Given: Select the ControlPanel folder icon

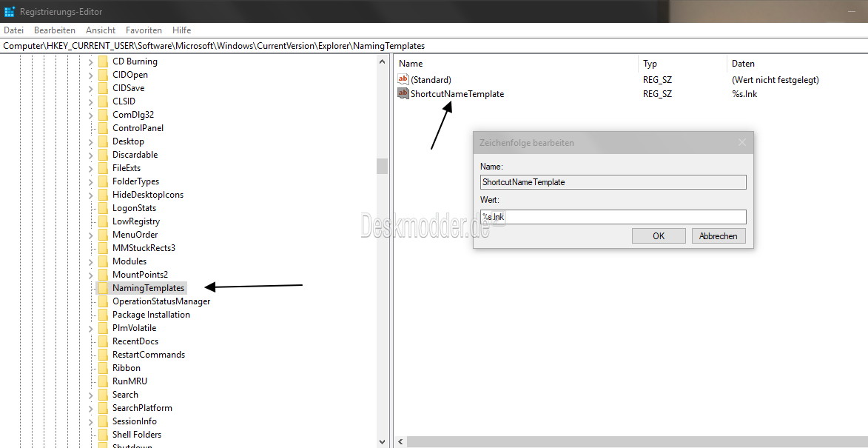Looking at the screenshot, I should click(x=103, y=128).
